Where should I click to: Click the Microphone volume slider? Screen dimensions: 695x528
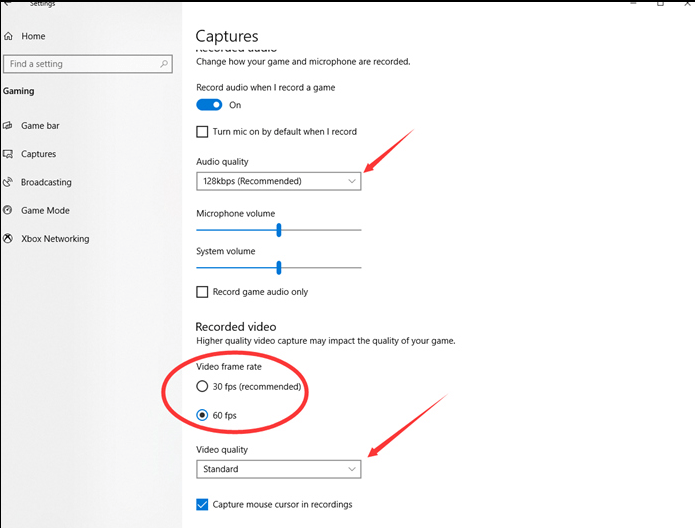coord(278,230)
